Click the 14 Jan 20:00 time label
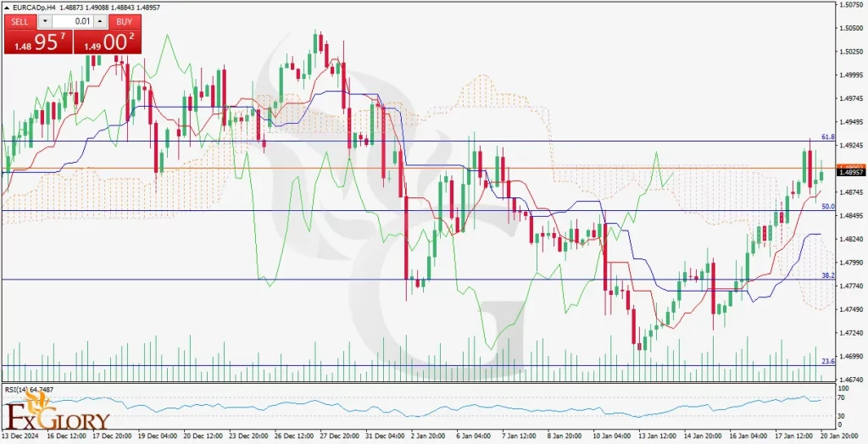Screen dimensions: 868x444 (703, 436)
